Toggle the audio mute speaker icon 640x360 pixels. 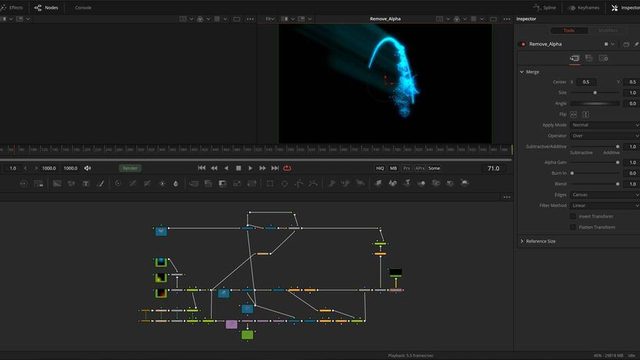[x=88, y=168]
